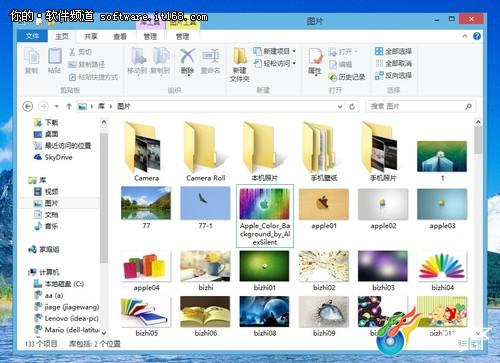The width and height of the screenshot is (500, 363).
Task: Click the Copy icon in the ribbon
Action: pyautogui.click(x=32, y=60)
